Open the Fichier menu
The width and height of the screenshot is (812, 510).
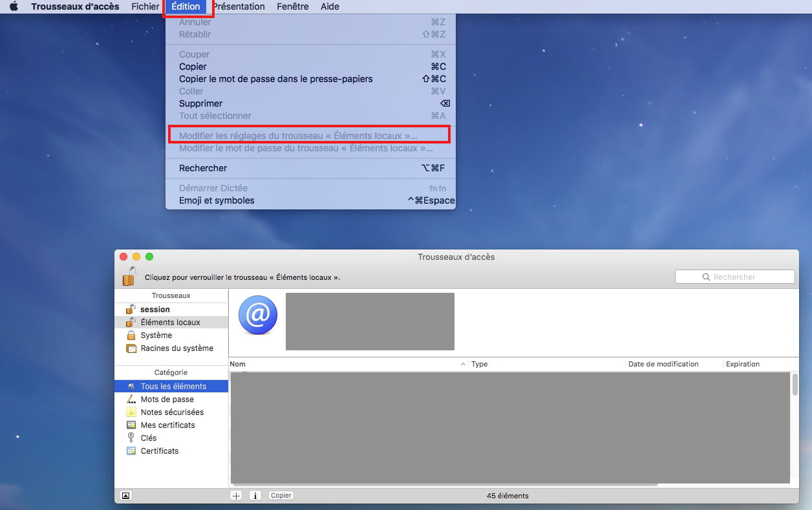coord(145,6)
